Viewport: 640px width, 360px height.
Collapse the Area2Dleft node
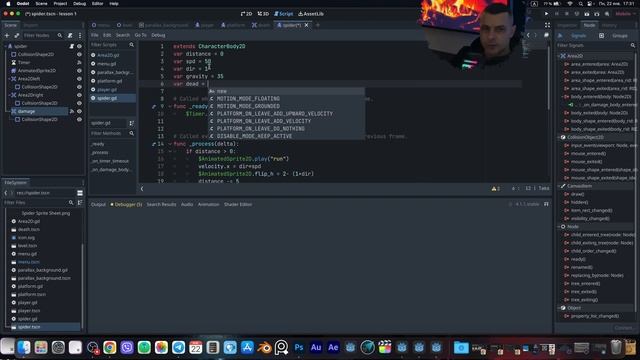[9, 79]
